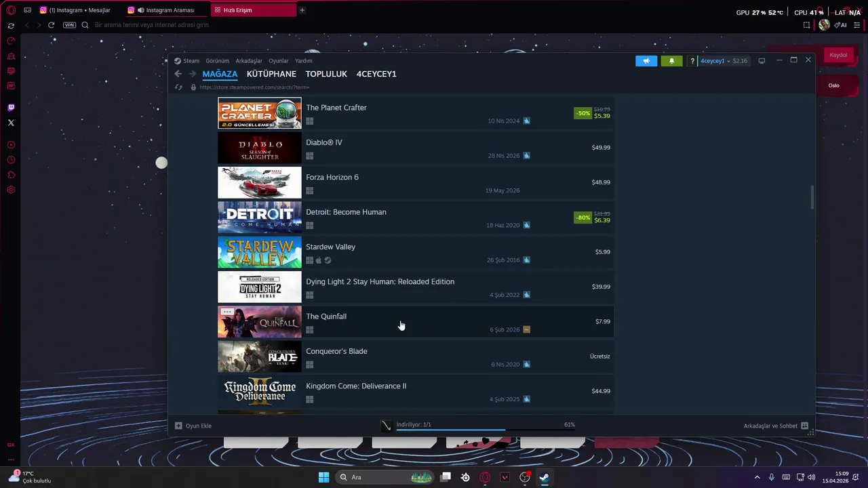Click macOS platform icon on Stardew Valley row

click(x=319, y=260)
